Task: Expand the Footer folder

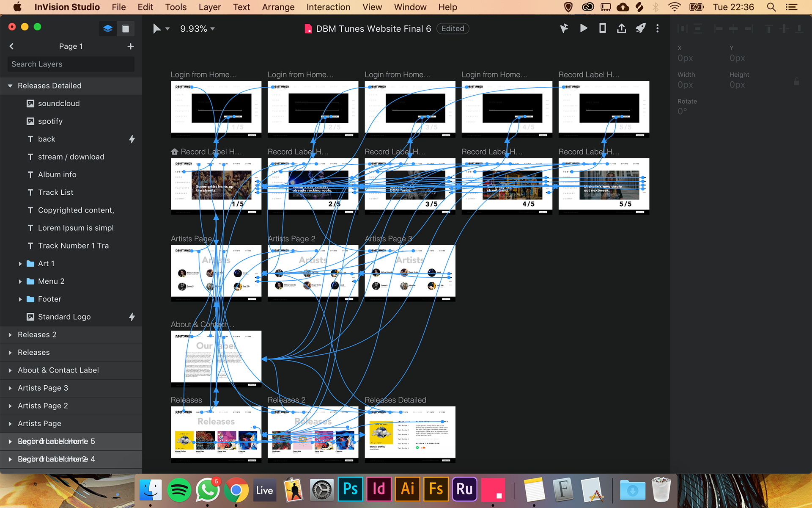Action: (20, 299)
